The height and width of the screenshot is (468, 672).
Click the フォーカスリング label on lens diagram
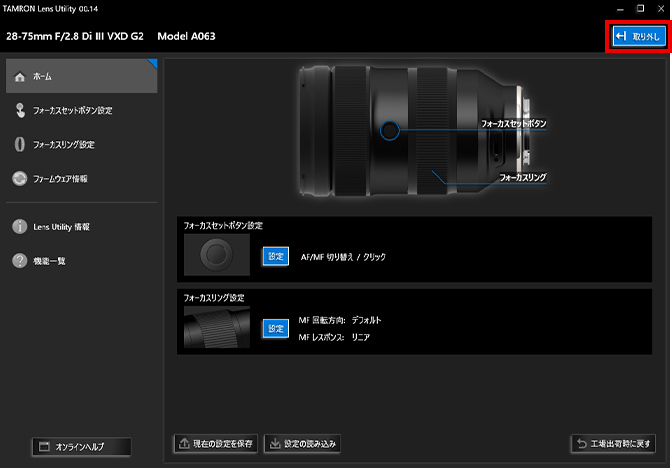click(x=523, y=177)
